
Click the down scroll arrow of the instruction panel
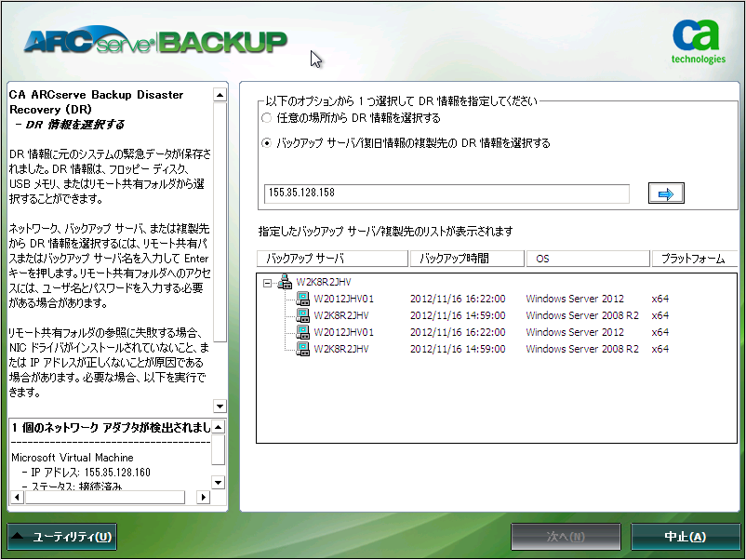218,405
